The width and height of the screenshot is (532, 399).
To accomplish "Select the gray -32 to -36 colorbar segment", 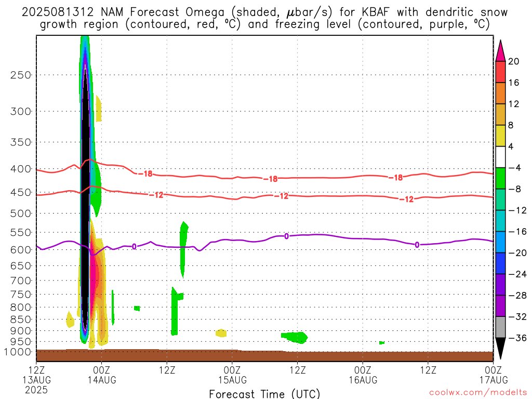I will 500,327.
